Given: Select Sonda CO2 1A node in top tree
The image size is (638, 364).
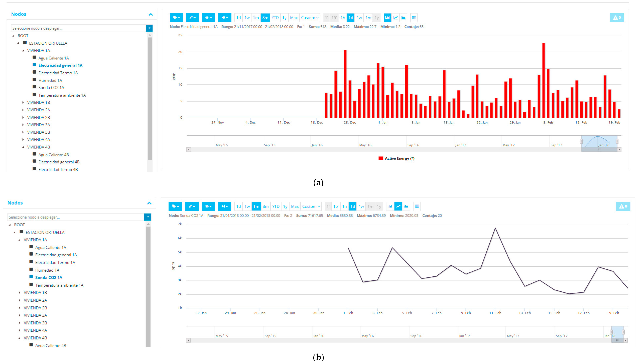Looking at the screenshot, I should click(x=51, y=88).
